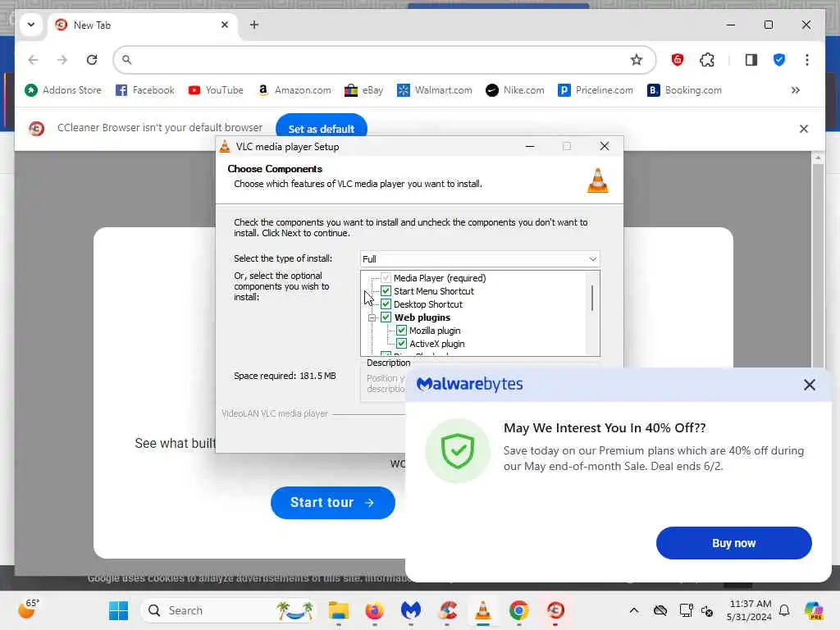Launch Firefox from the taskbar
Image resolution: width=840 pixels, height=630 pixels.
pyautogui.click(x=374, y=610)
